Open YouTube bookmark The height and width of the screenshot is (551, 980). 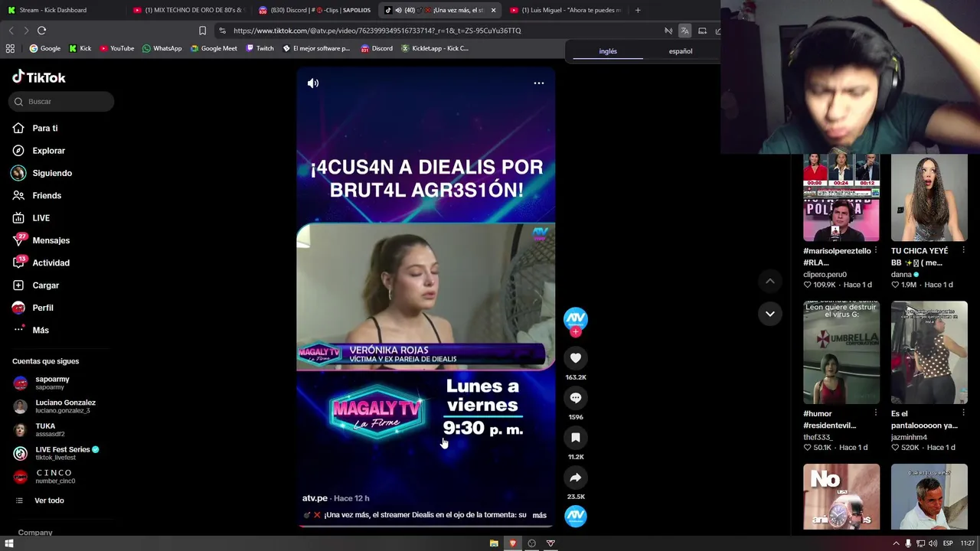click(x=116, y=48)
